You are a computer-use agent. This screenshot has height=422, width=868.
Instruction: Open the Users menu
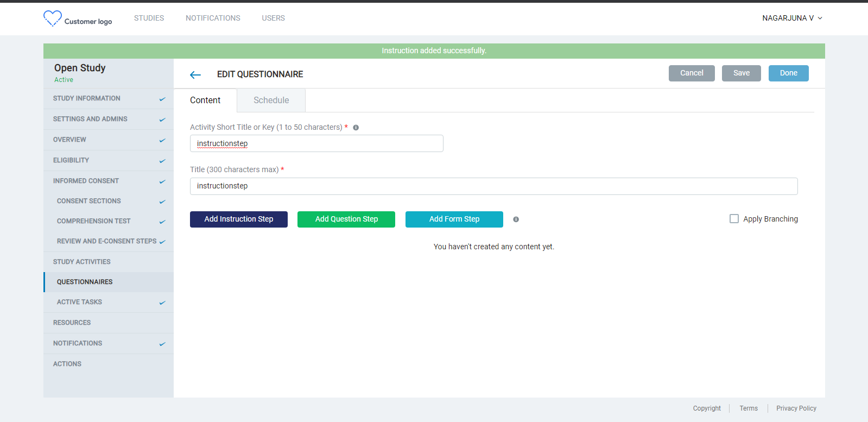[x=274, y=18]
